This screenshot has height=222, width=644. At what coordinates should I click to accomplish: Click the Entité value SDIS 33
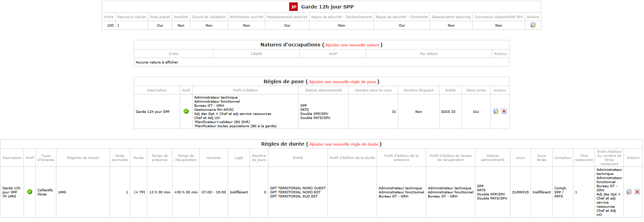pyautogui.click(x=448, y=112)
